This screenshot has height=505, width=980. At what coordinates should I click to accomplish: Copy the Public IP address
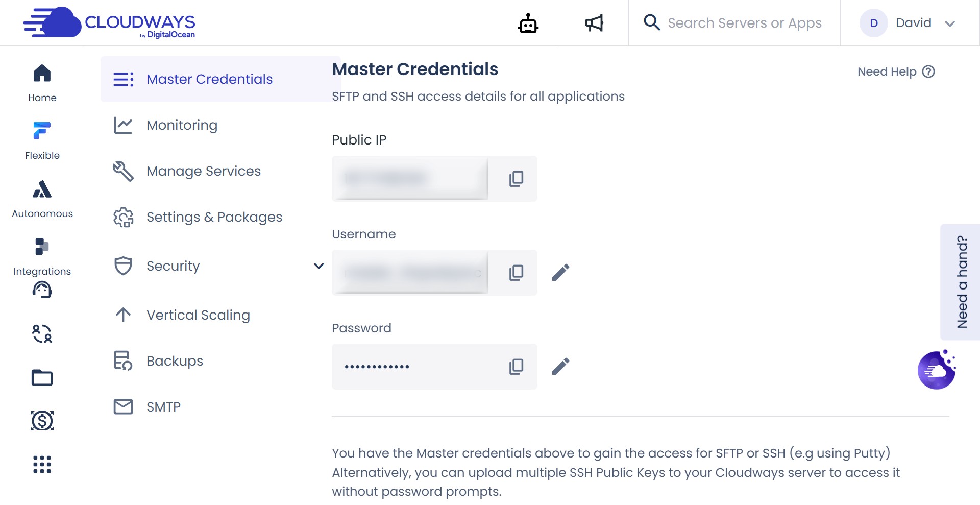[x=517, y=179]
